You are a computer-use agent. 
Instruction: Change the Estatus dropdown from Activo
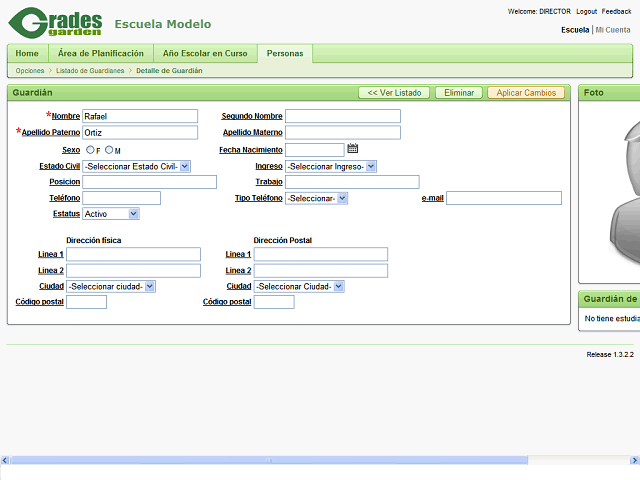111,214
